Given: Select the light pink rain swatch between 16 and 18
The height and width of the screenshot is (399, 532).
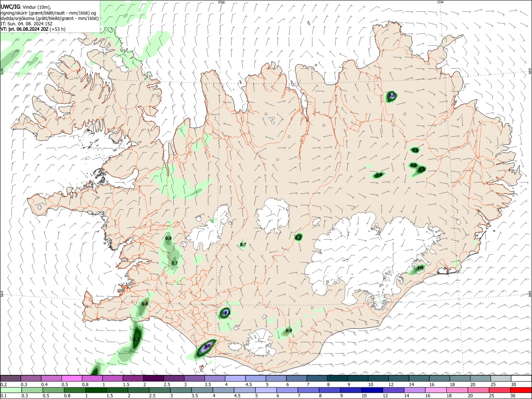Looking at the screenshot, I should click(436, 390).
